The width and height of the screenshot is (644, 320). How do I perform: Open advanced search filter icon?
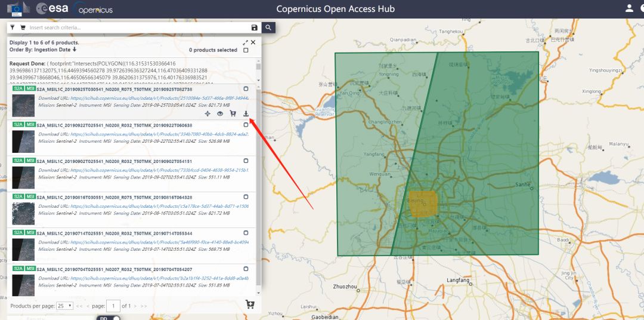[13, 27]
